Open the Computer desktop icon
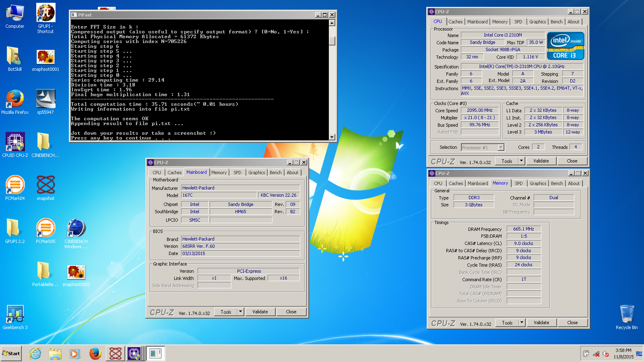This screenshot has height=362, width=644. pos(15,16)
